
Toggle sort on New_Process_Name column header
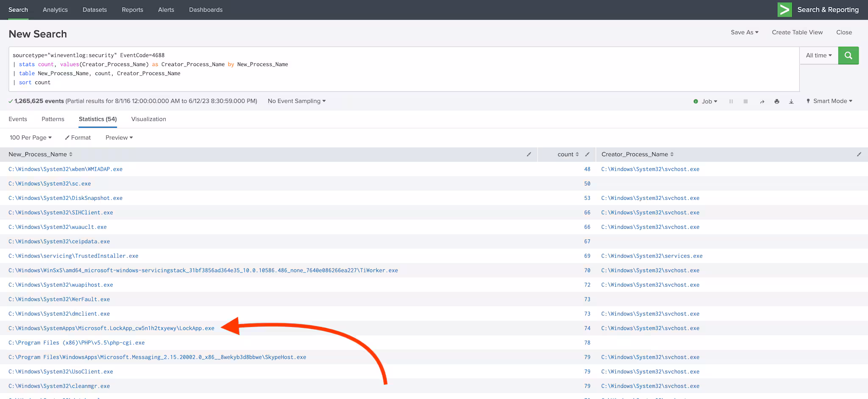(x=40, y=155)
